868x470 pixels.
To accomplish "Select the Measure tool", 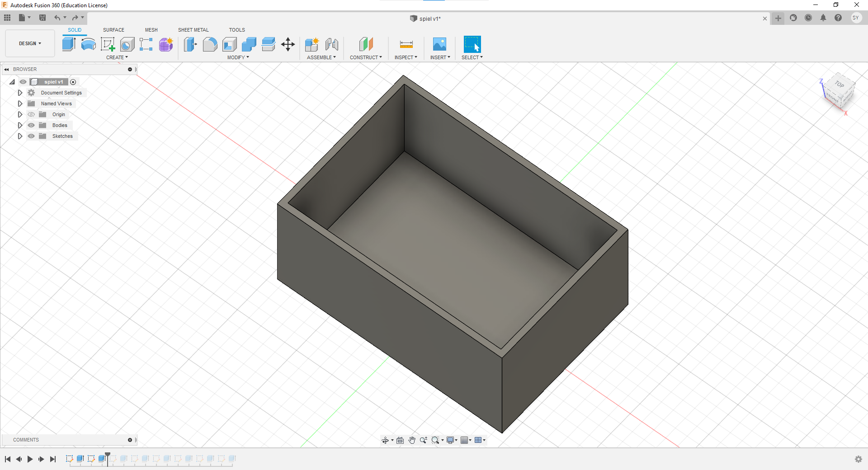I will tap(406, 44).
